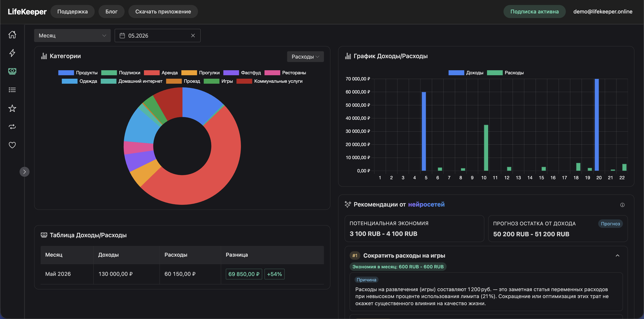644x319 pixels.
Task: Click the Подписка активна button
Action: [x=534, y=12]
